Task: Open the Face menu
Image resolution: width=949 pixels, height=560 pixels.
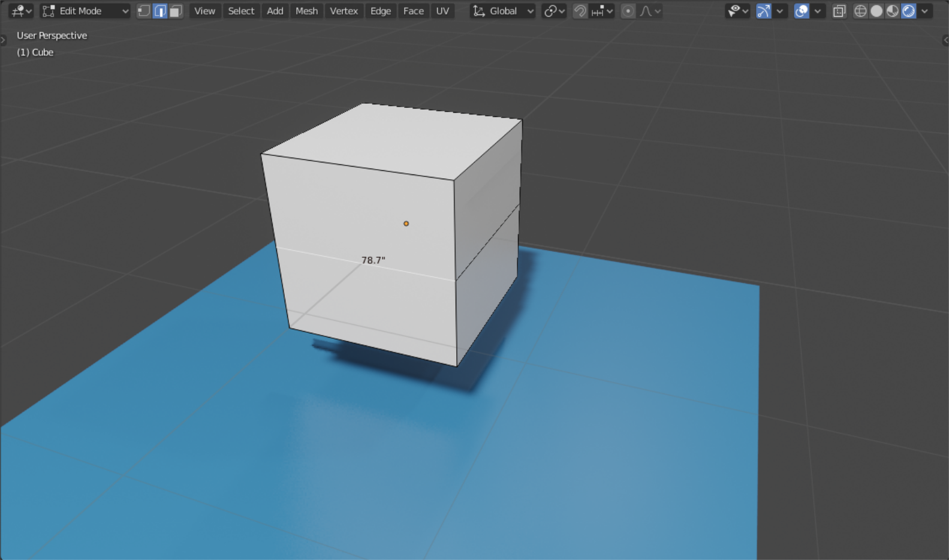Action: (x=414, y=11)
